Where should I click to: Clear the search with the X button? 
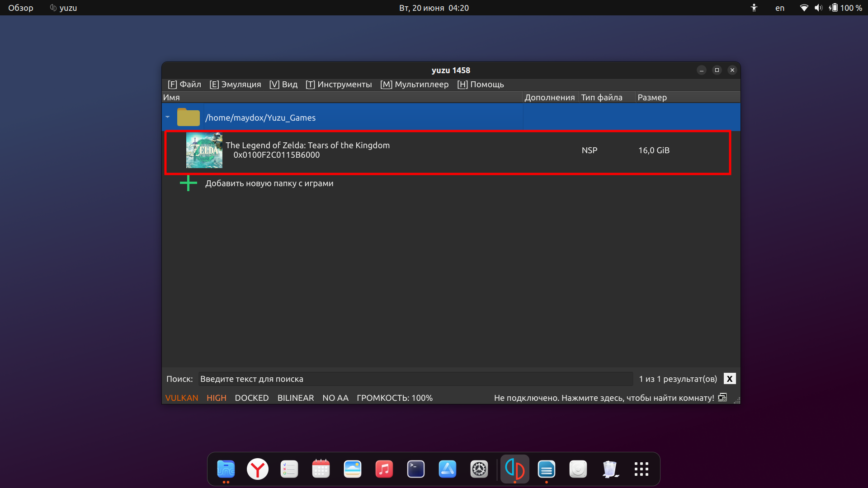click(730, 379)
